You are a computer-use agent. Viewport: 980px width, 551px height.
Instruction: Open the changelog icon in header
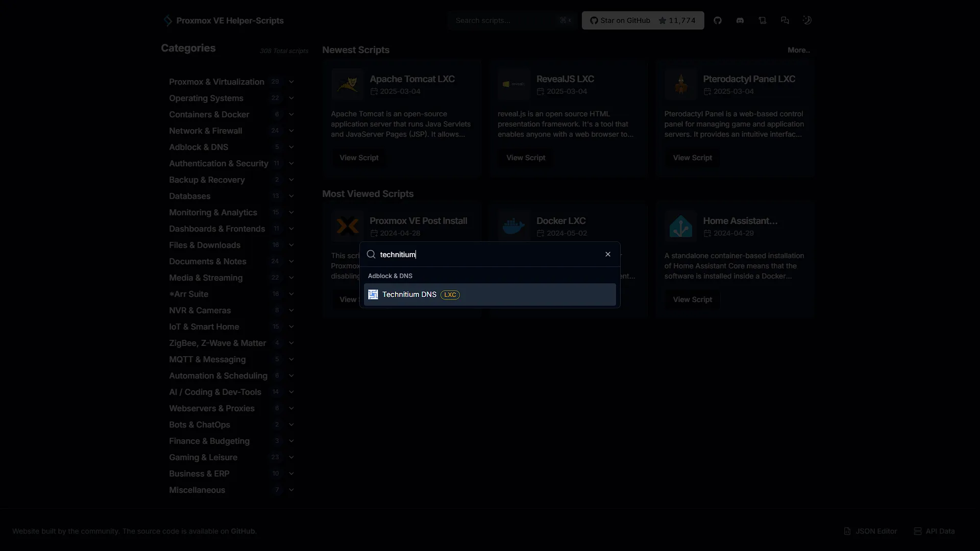click(x=763, y=20)
